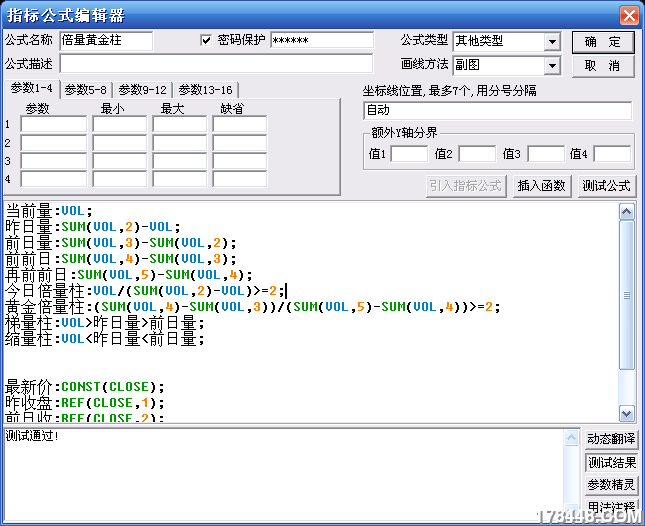
Task: Click the 取消 button
Action: point(603,66)
